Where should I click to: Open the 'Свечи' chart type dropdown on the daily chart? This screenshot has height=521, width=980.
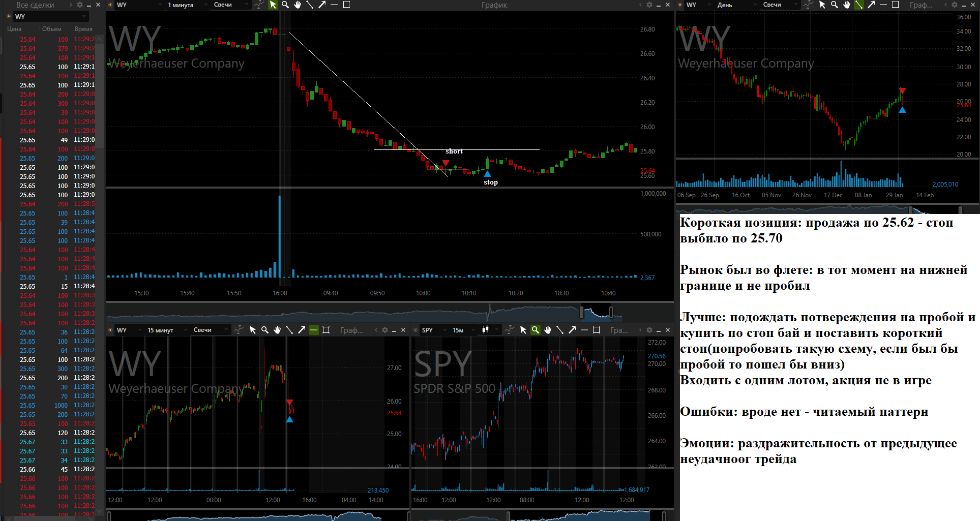point(780,5)
